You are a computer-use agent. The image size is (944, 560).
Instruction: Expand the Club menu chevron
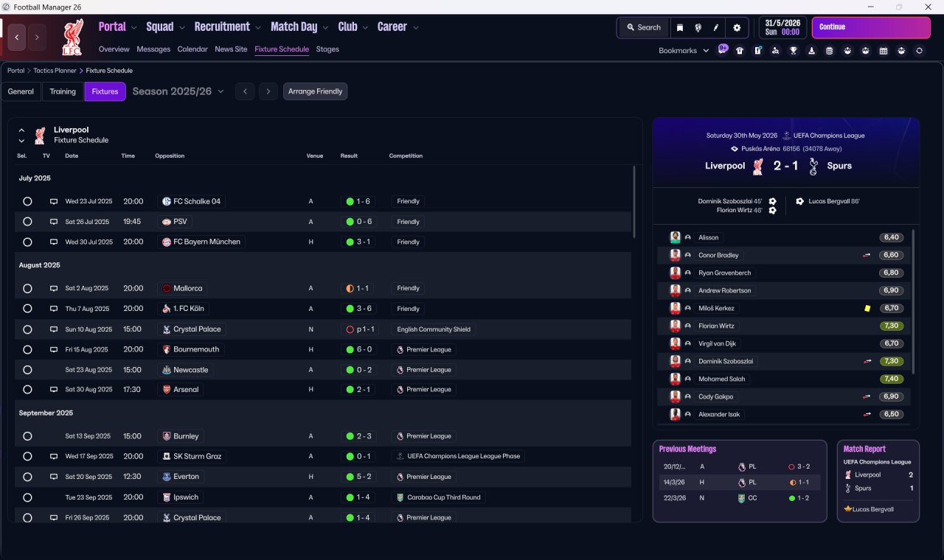click(x=365, y=28)
